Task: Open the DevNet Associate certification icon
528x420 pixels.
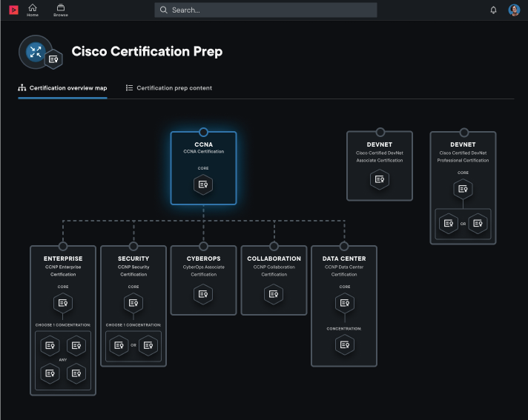Action: point(380,179)
